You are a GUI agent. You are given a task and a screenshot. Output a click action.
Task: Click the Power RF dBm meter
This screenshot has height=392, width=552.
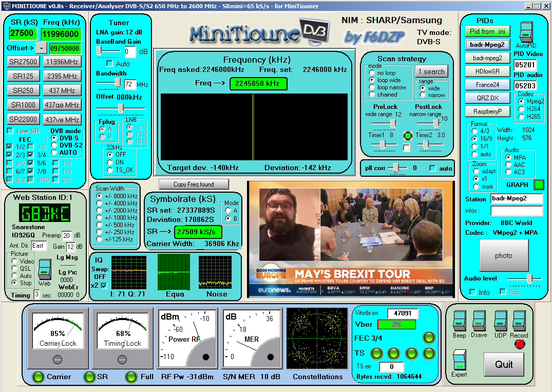tap(187, 339)
